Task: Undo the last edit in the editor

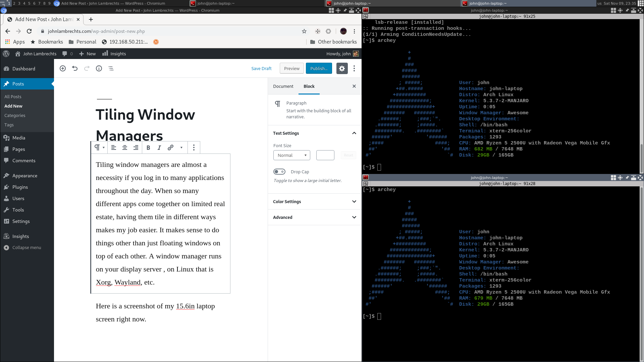Action: 75,68
